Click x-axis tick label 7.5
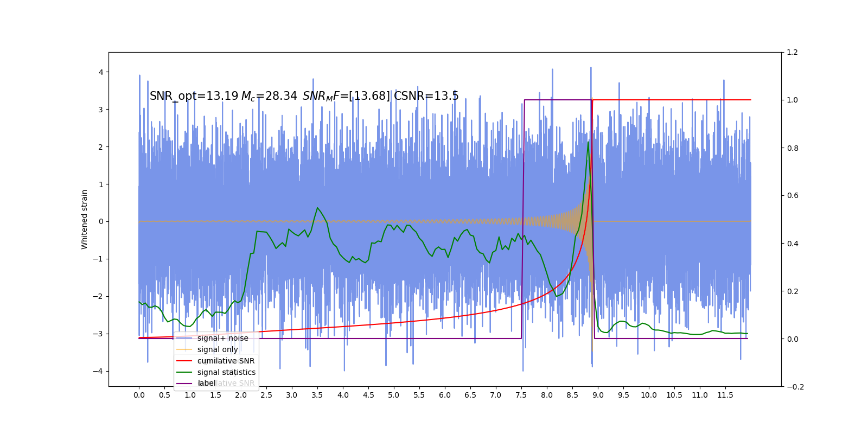868x434 pixels. [521, 395]
